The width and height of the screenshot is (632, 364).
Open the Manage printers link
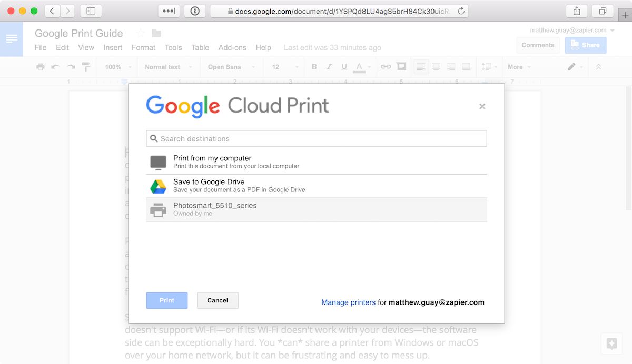click(x=348, y=302)
